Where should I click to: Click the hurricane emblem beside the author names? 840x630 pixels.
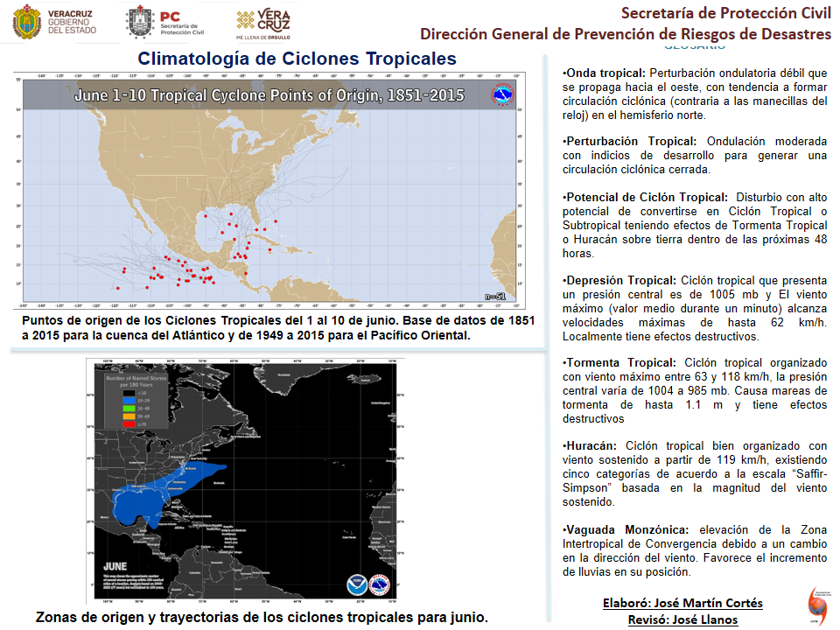point(817,606)
